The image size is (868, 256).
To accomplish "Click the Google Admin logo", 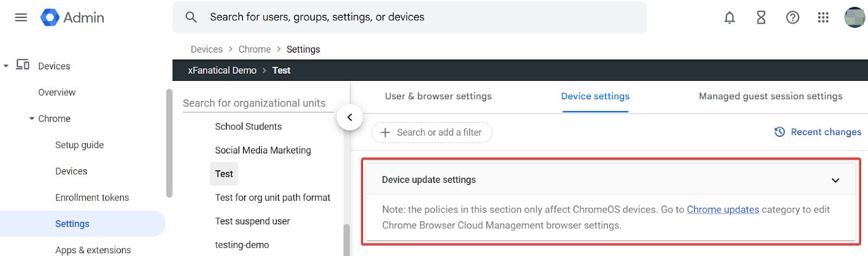I will 72,17.
